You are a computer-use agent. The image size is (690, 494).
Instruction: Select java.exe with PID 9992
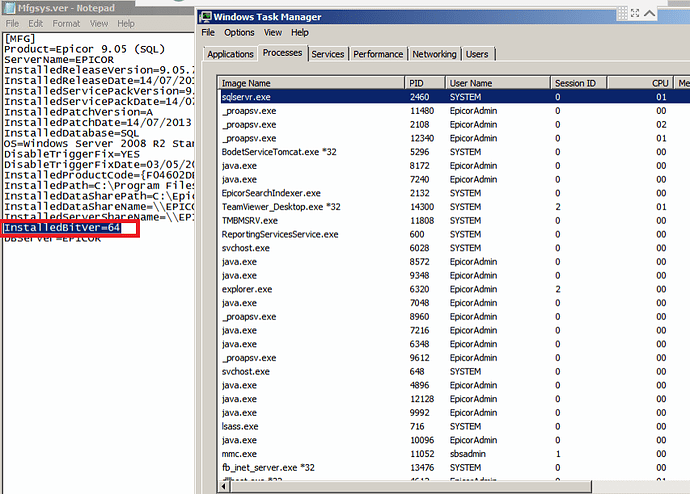(x=455, y=413)
